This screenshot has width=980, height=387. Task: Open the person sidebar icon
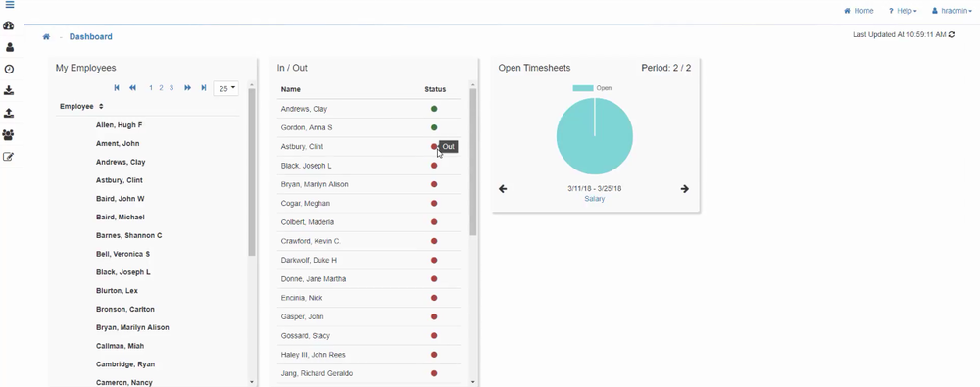coord(10,47)
